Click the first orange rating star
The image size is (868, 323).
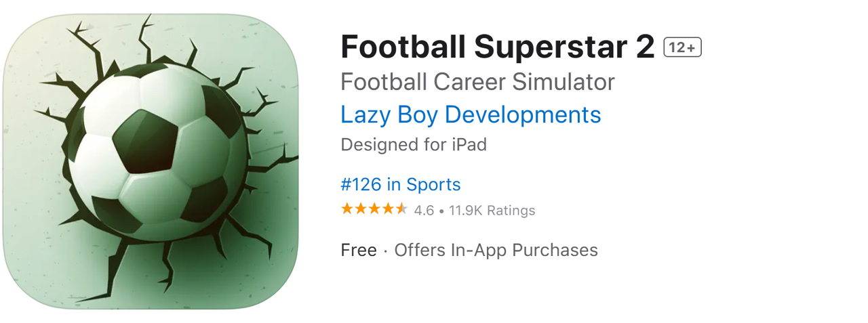point(347,209)
